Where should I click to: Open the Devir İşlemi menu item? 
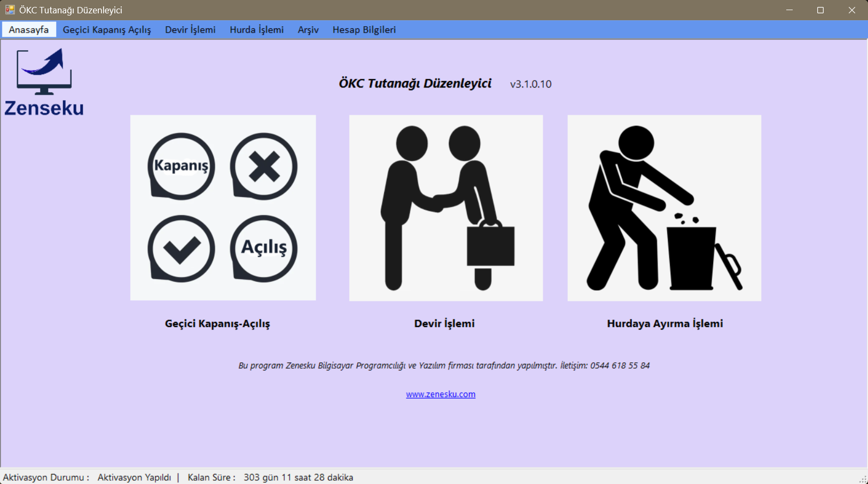(x=190, y=30)
